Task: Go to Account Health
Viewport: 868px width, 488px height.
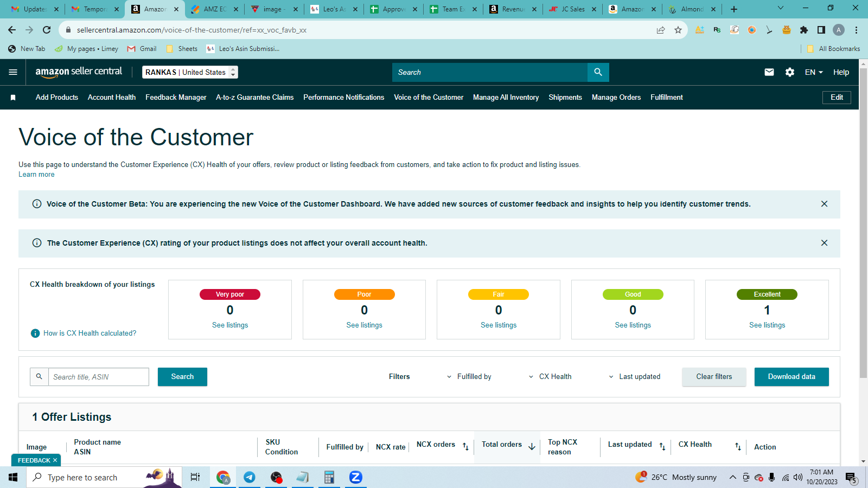Action: (x=112, y=98)
